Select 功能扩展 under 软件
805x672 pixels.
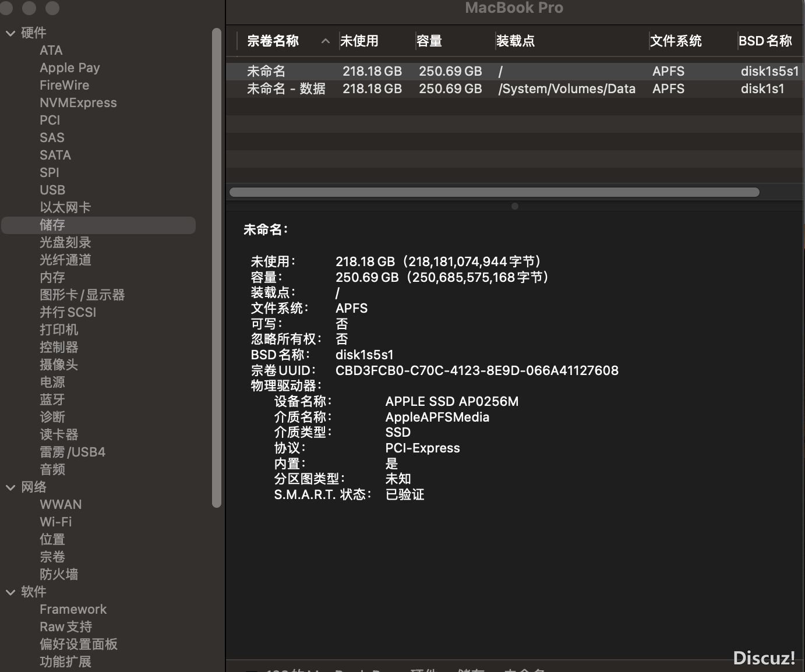click(x=65, y=662)
